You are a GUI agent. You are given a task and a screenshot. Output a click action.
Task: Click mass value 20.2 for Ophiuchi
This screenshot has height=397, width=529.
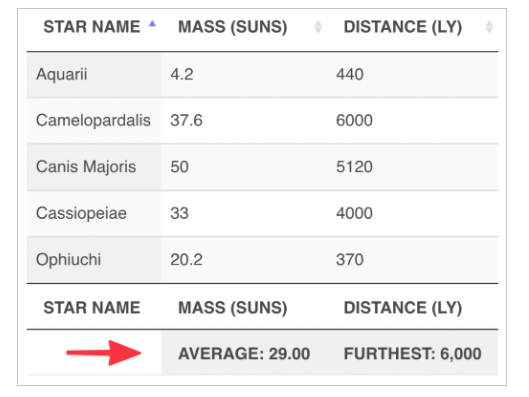pos(186,260)
